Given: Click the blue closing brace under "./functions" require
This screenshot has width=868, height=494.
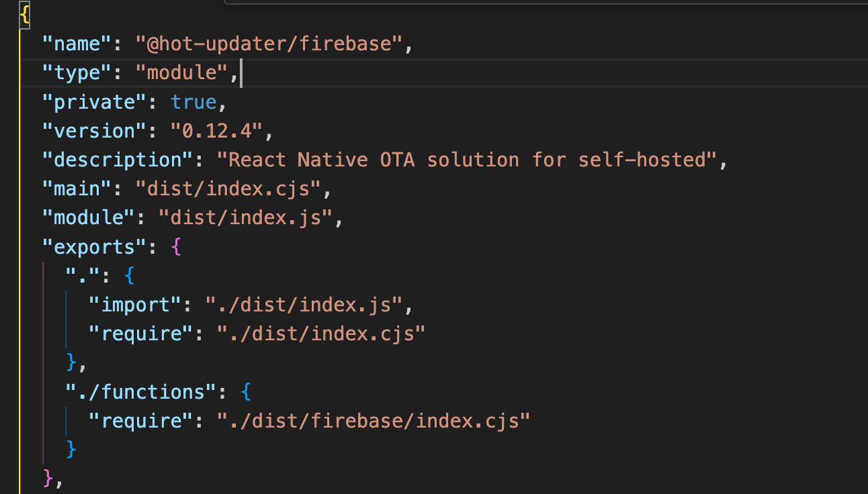Looking at the screenshot, I should point(71,449).
